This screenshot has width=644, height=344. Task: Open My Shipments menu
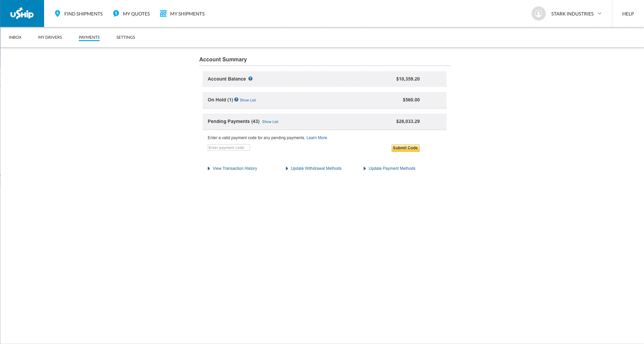pos(187,14)
